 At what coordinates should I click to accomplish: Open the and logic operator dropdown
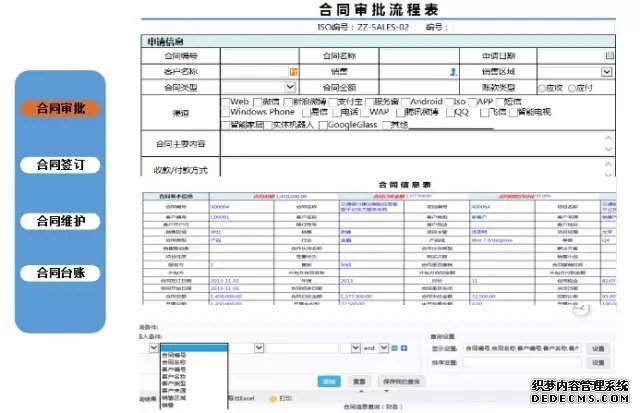[x=384, y=348]
